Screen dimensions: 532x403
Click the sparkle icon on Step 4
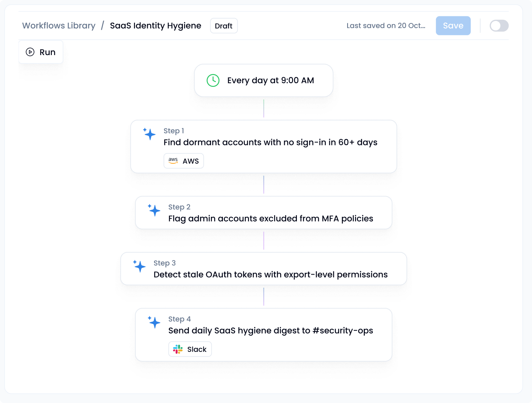click(154, 322)
